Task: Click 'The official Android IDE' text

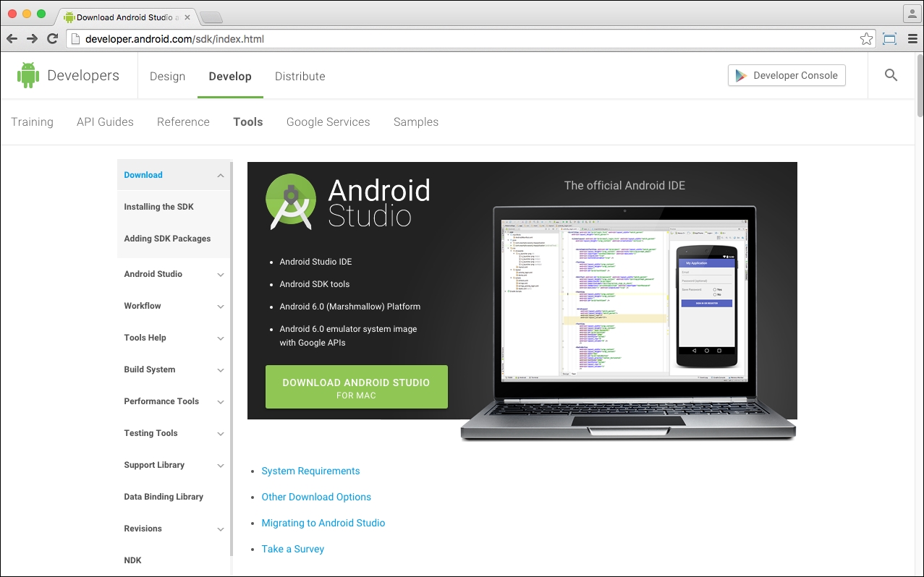Action: [x=624, y=186]
